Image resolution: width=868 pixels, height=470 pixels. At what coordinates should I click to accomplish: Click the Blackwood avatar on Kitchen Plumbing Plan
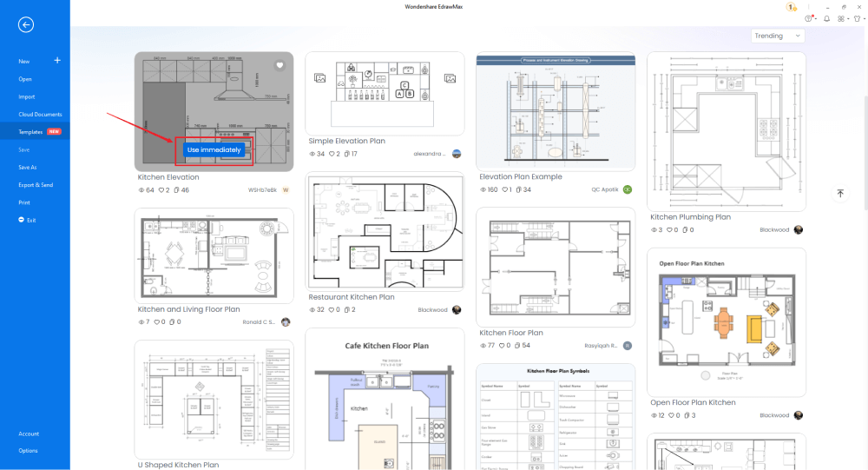pyautogui.click(x=799, y=229)
